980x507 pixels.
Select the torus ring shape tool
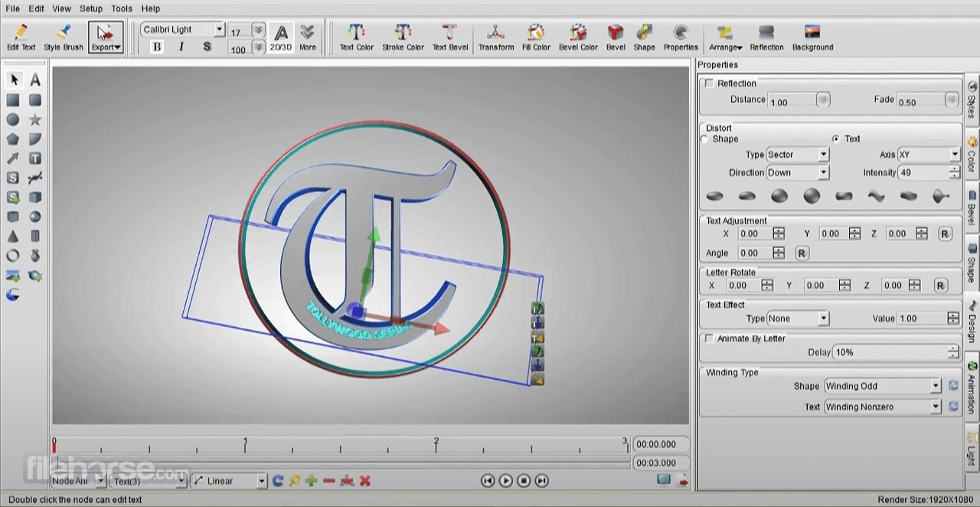[x=13, y=256]
